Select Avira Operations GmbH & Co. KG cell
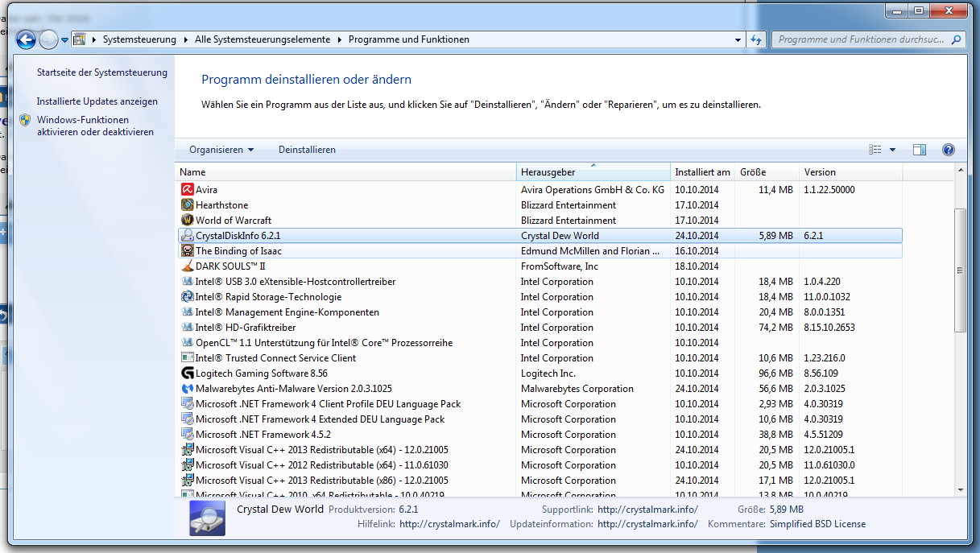 tap(593, 190)
